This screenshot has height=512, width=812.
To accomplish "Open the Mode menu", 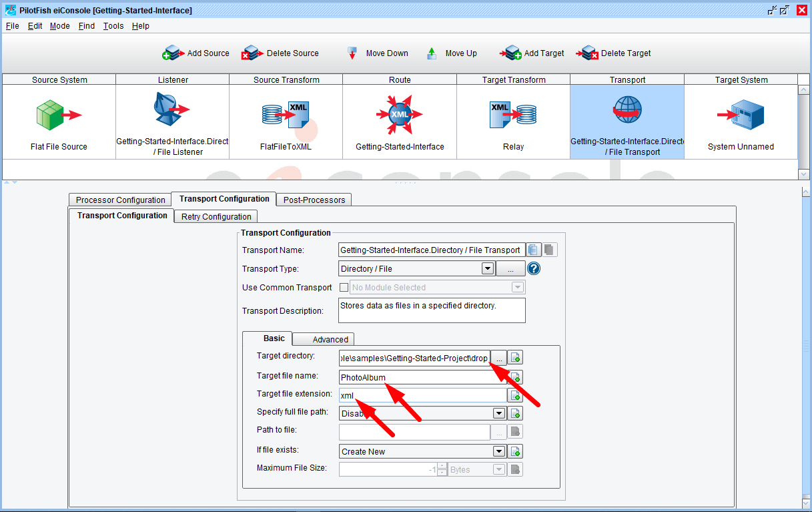I will click(60, 26).
